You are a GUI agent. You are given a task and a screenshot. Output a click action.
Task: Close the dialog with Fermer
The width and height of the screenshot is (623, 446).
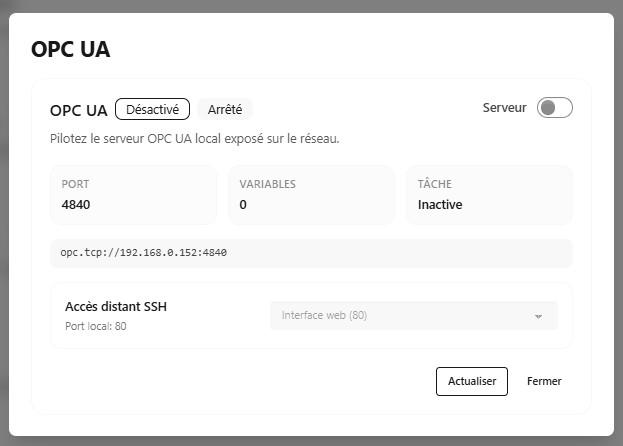544,381
